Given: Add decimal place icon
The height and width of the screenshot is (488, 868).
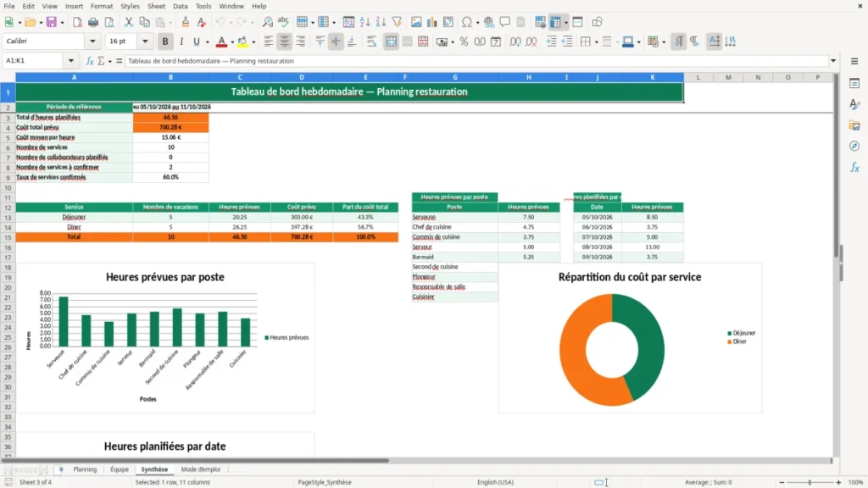Looking at the screenshot, I should pos(515,42).
